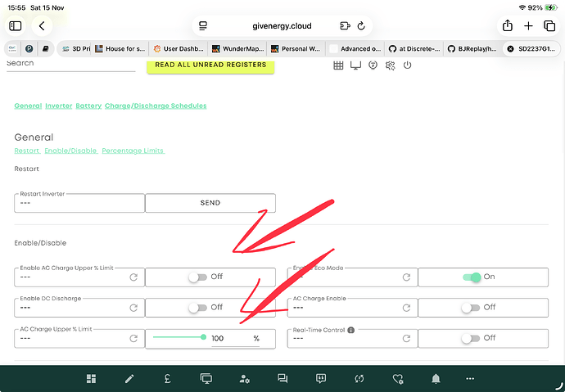Click the AC Charge Upper % Limit slider

(x=179, y=336)
